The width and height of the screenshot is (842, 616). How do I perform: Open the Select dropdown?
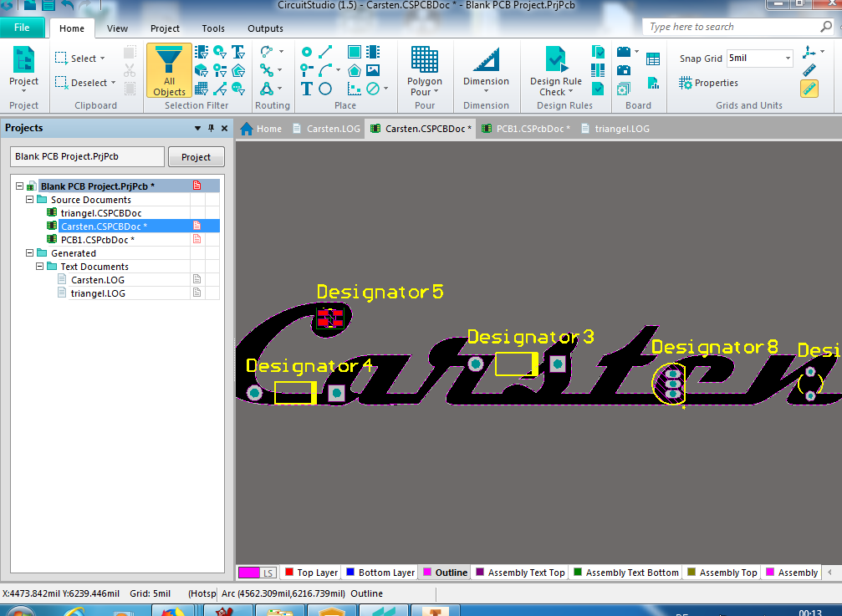80,58
